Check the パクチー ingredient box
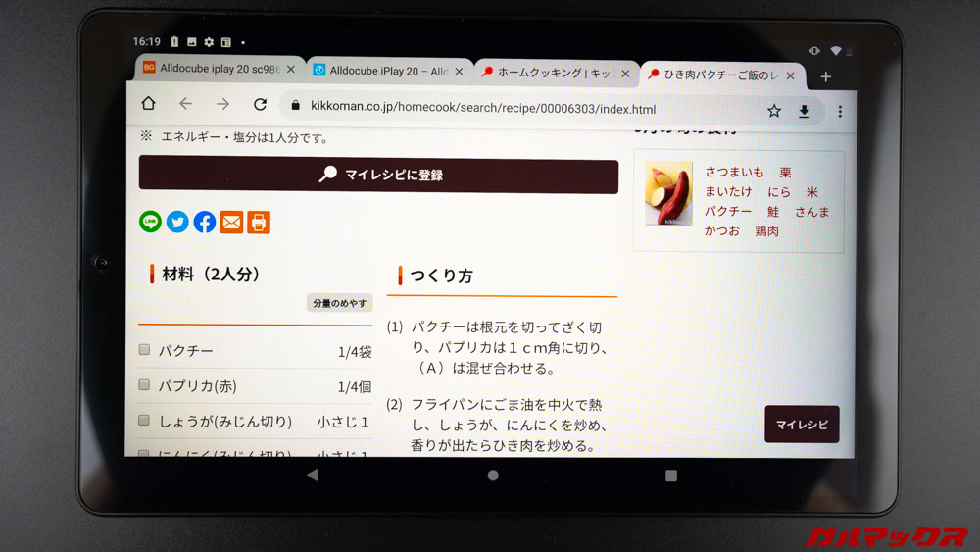Viewport: 980px width, 552px height. (x=144, y=349)
